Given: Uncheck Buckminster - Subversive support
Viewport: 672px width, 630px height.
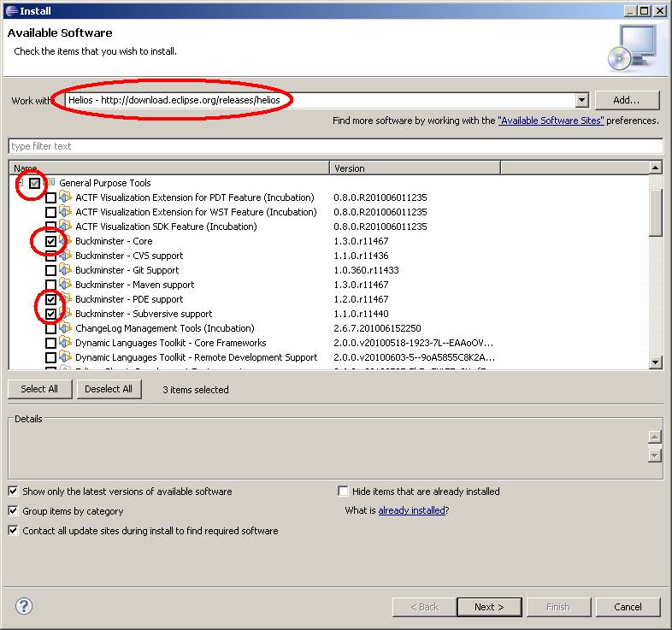Looking at the screenshot, I should [50, 314].
